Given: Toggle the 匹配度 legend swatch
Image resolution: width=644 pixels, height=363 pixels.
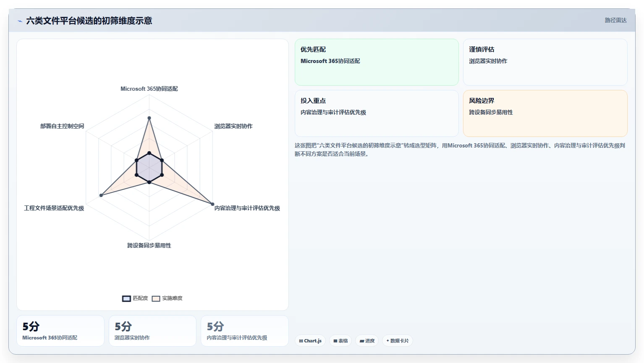Looking at the screenshot, I should click(x=126, y=298).
